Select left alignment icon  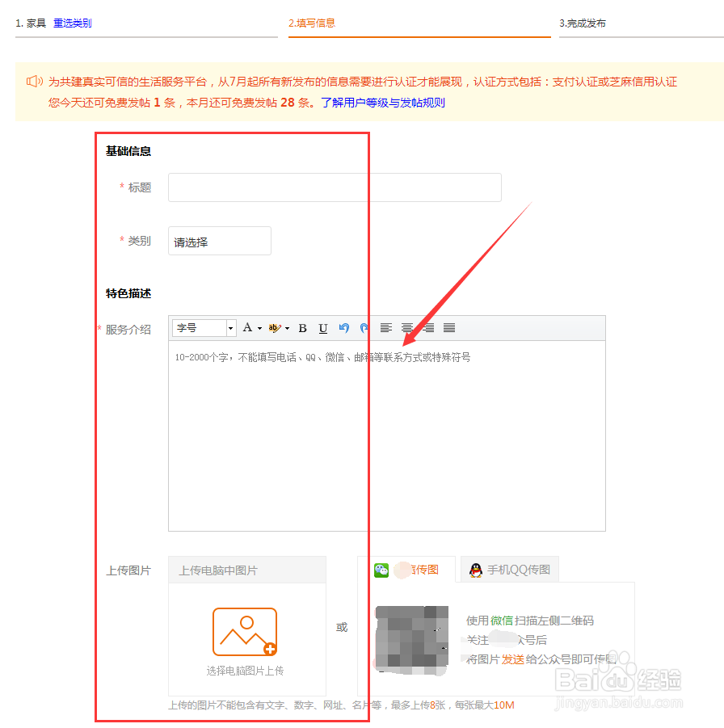pos(386,327)
